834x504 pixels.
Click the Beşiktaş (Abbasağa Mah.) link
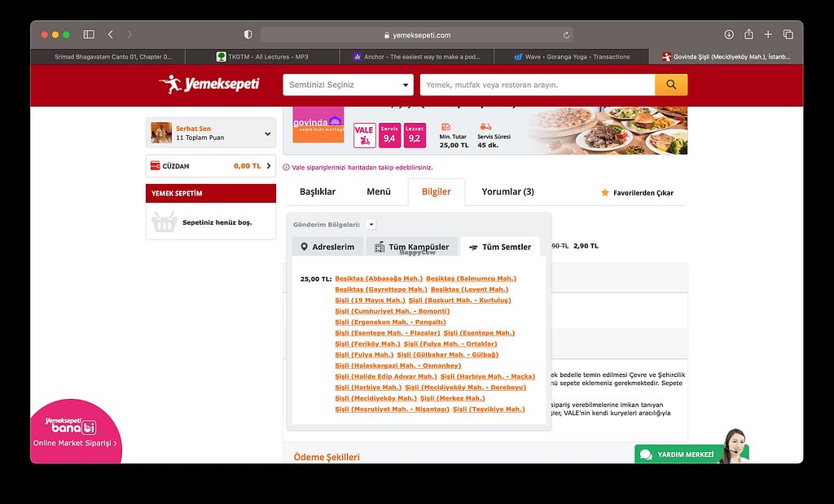coord(378,278)
